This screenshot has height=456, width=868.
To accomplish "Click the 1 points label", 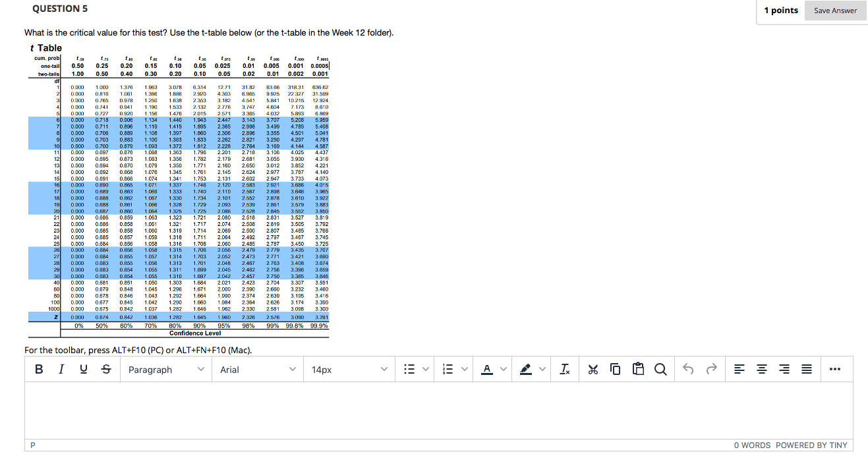I will tap(781, 11).
